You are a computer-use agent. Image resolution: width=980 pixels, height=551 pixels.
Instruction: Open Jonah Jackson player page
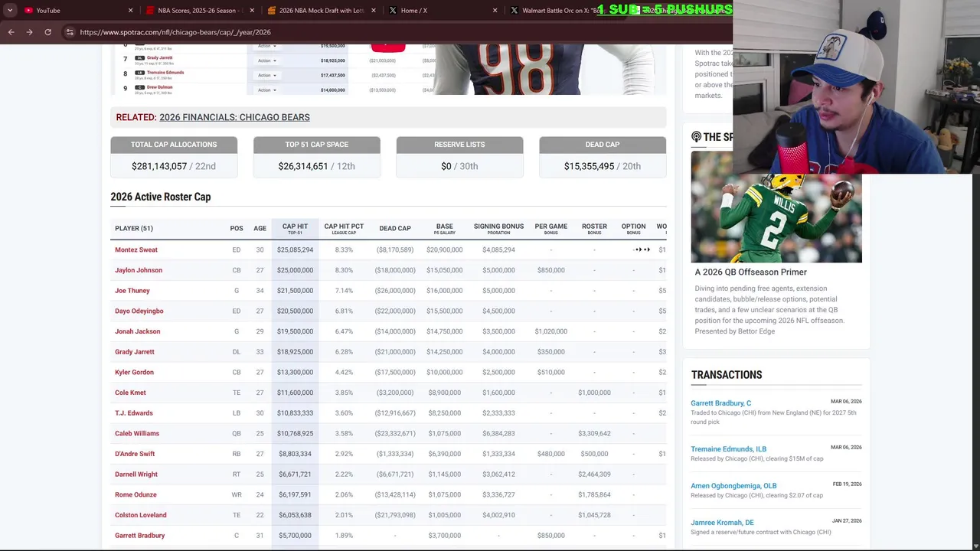coord(138,331)
